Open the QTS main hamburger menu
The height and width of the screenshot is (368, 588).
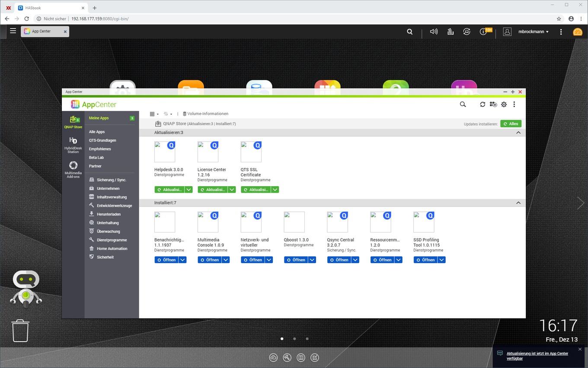click(x=13, y=31)
